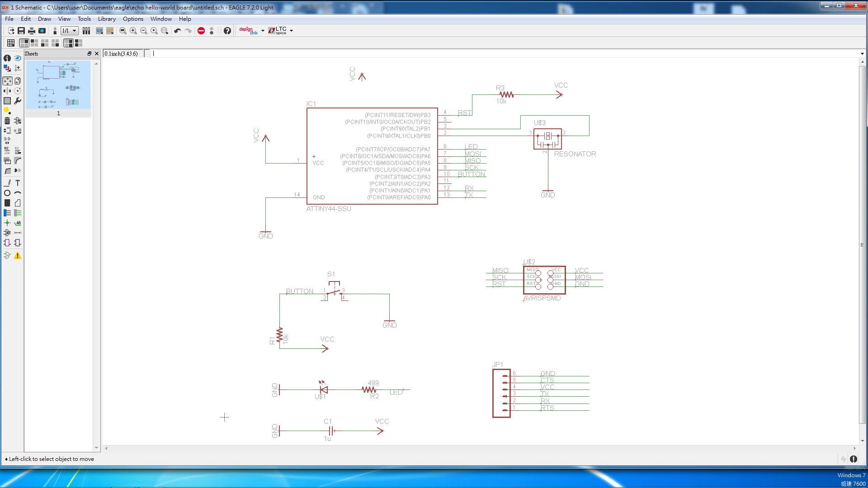Viewport: 868px width, 488px height.
Task: Select the Text tool
Action: point(18,183)
